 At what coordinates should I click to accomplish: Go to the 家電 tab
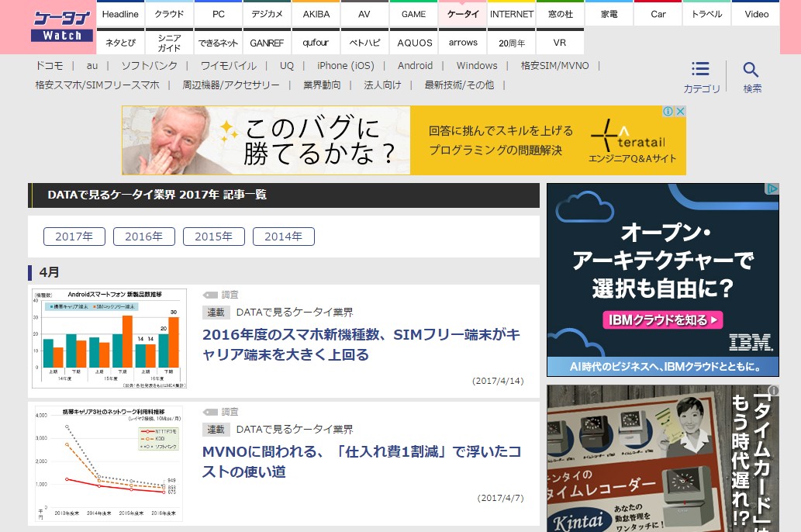[x=609, y=14]
